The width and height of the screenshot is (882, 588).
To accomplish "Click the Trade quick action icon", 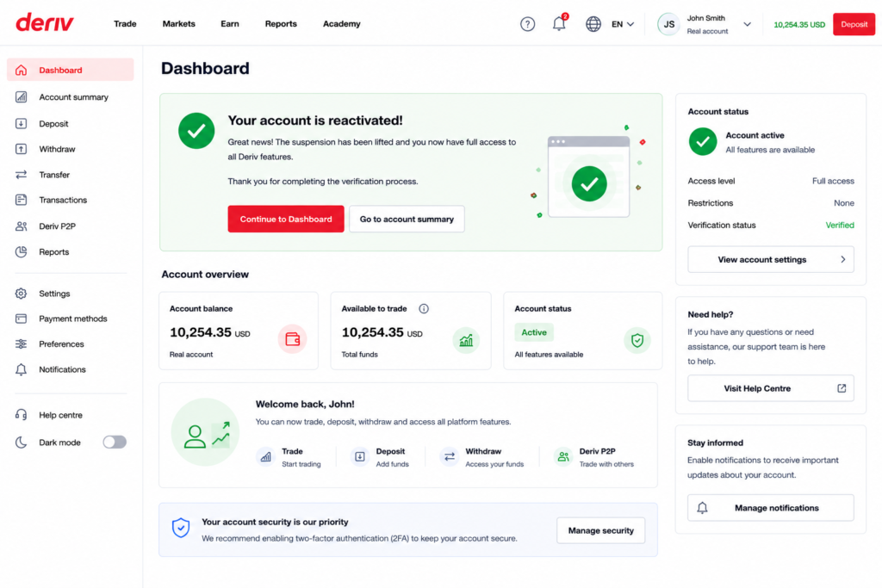I will tap(265, 456).
